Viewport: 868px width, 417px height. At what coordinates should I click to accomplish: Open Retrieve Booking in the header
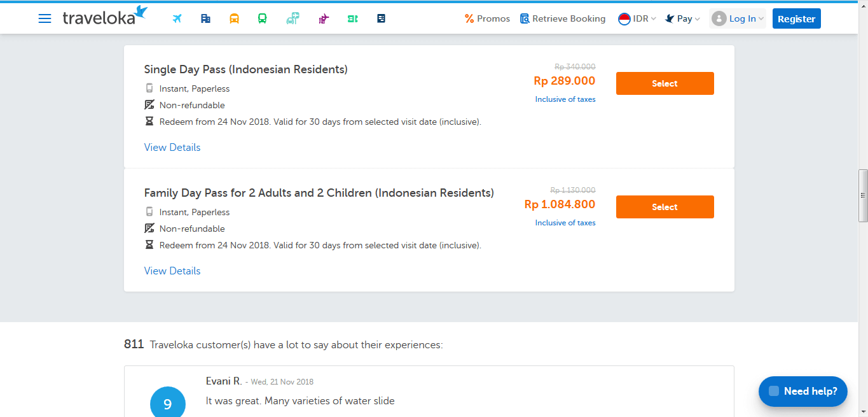563,18
